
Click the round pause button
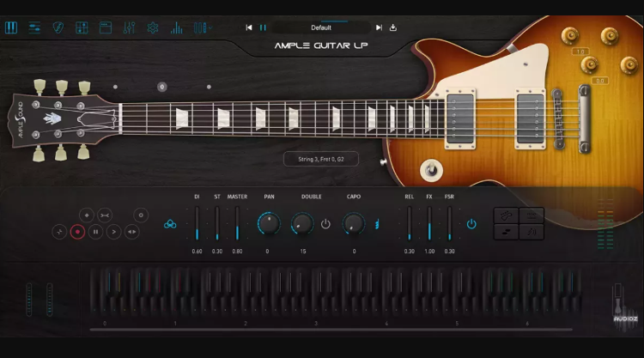click(95, 232)
